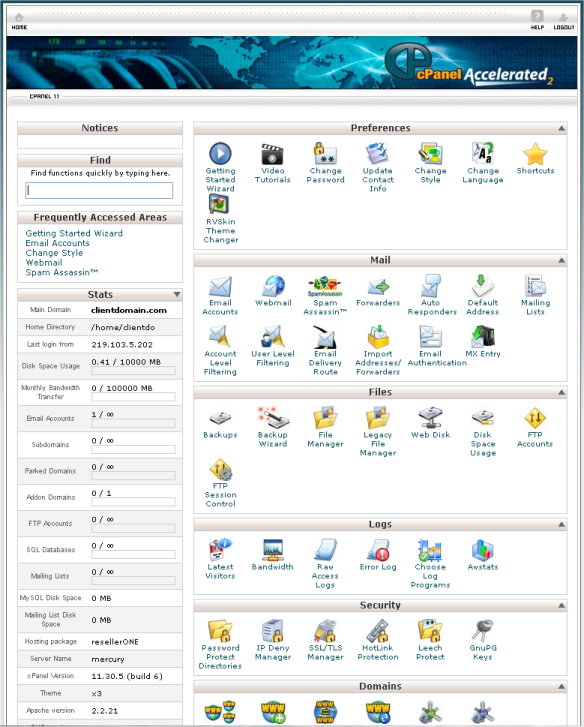584x727 pixels.
Task: Open GnuPG Keys
Action: pyautogui.click(x=482, y=631)
